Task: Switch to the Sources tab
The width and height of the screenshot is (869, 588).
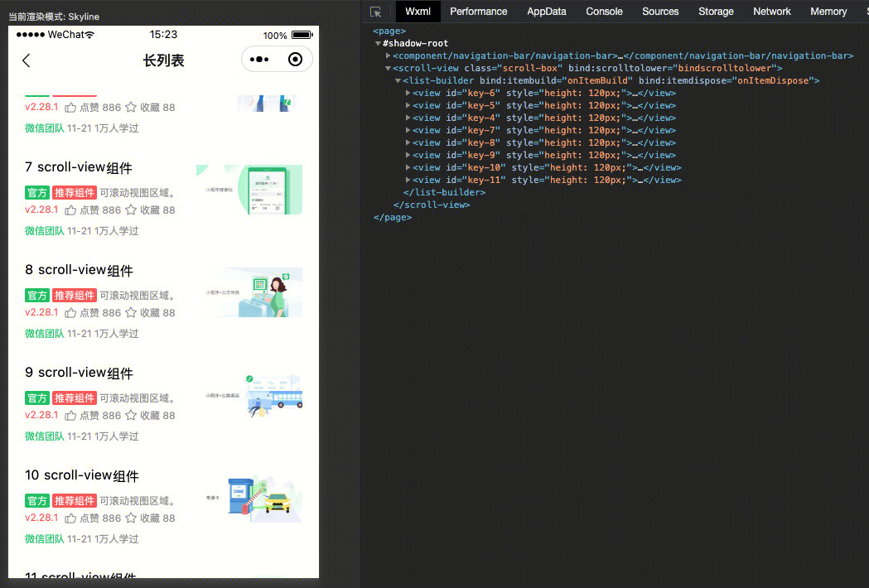Action: pyautogui.click(x=660, y=12)
